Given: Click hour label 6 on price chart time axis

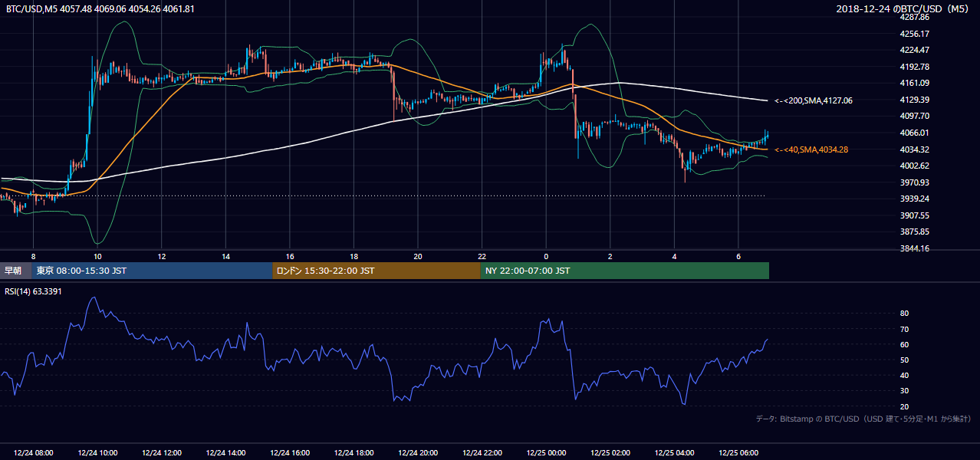Looking at the screenshot, I should pos(738,256).
